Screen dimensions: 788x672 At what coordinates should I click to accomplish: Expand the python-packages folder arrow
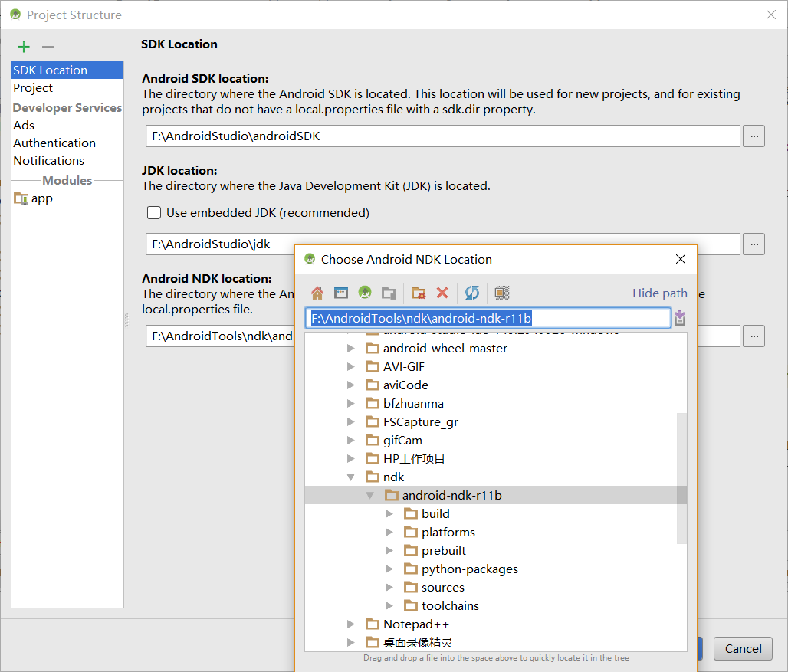(389, 569)
